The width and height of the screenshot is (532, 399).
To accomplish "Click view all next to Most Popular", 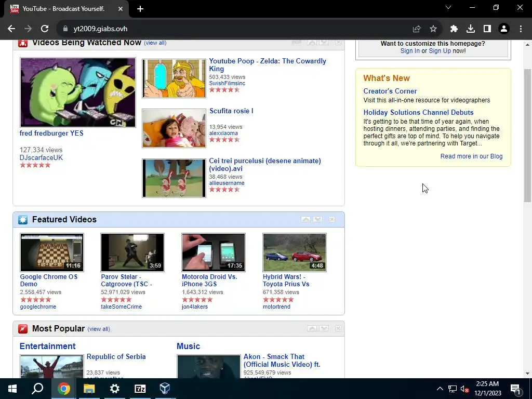I will 99,329.
